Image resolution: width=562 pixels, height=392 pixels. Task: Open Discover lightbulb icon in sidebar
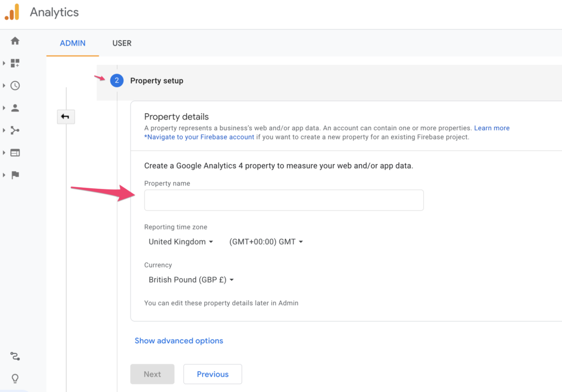coord(15,378)
